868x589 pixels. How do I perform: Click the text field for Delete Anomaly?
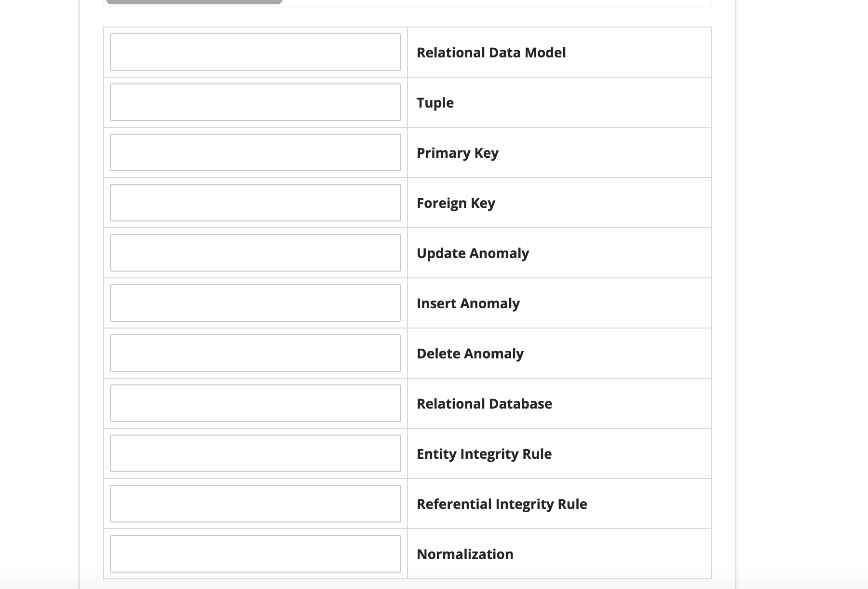tap(256, 353)
